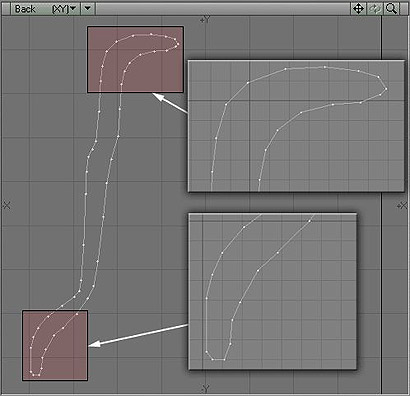
Task: Click the +X axis label on right edge
Action: pyautogui.click(x=402, y=206)
